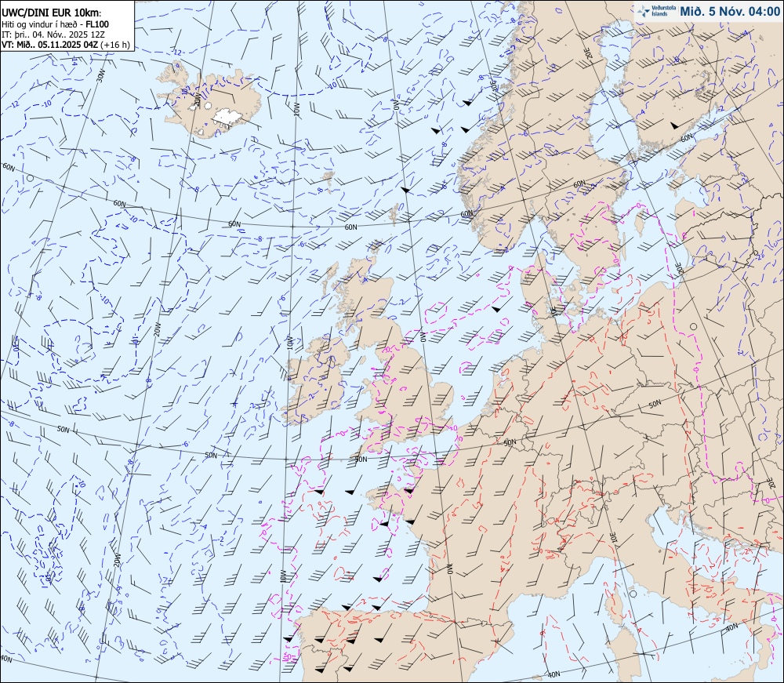This screenshot has height=683, width=784.
Task: Click the 'IT: þri.. 04. Nóv.. 2025 12Z' line
Action: (53, 35)
